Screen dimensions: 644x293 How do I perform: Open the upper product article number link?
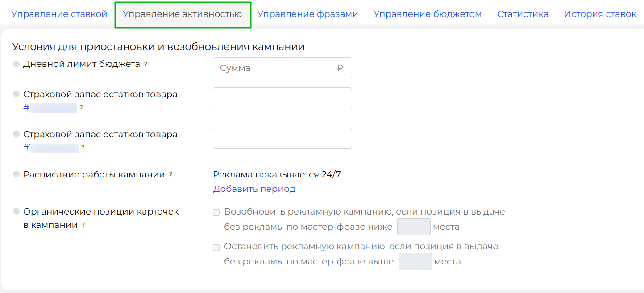click(50, 108)
